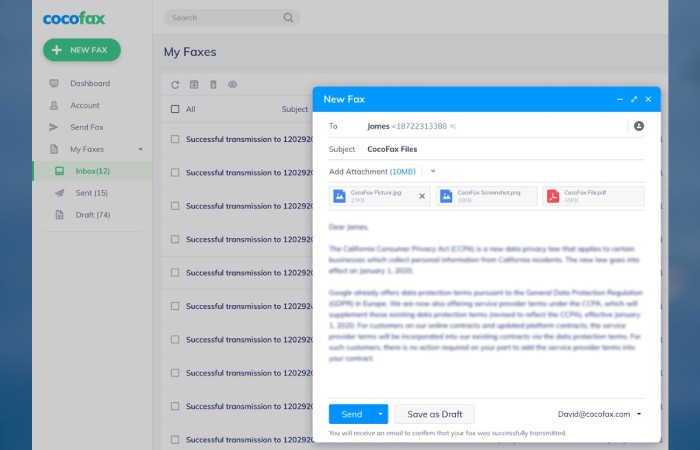
Task: Minimize the New Fax dialog
Action: (620, 99)
